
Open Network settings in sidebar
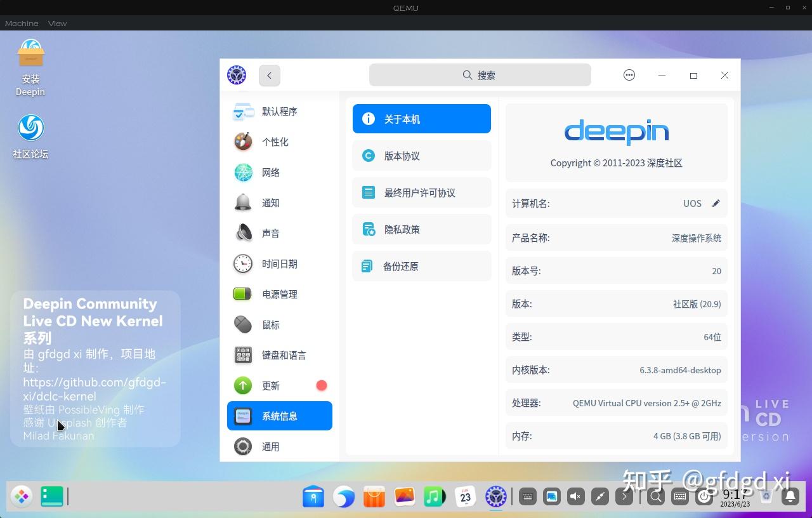click(271, 172)
